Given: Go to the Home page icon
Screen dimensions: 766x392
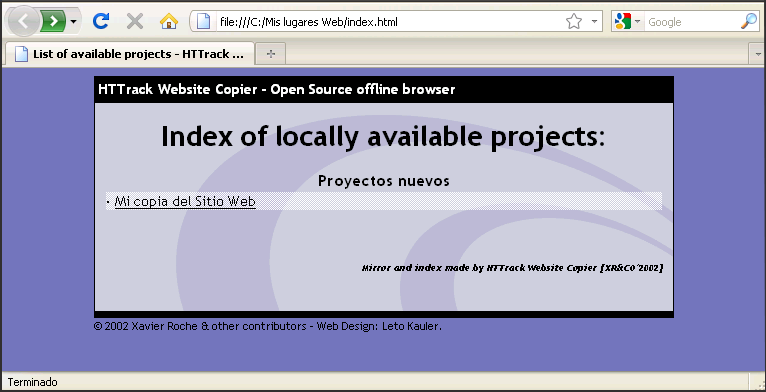Looking at the screenshot, I should pyautogui.click(x=169, y=22).
